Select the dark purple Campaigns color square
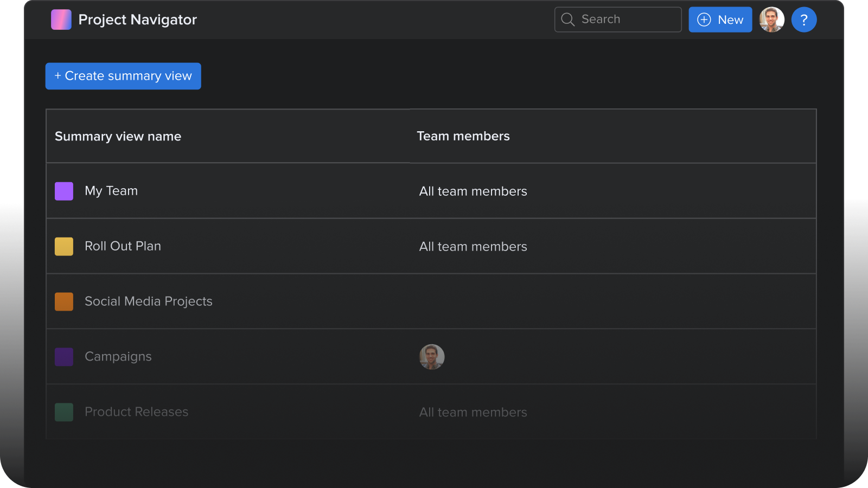 [64, 357]
